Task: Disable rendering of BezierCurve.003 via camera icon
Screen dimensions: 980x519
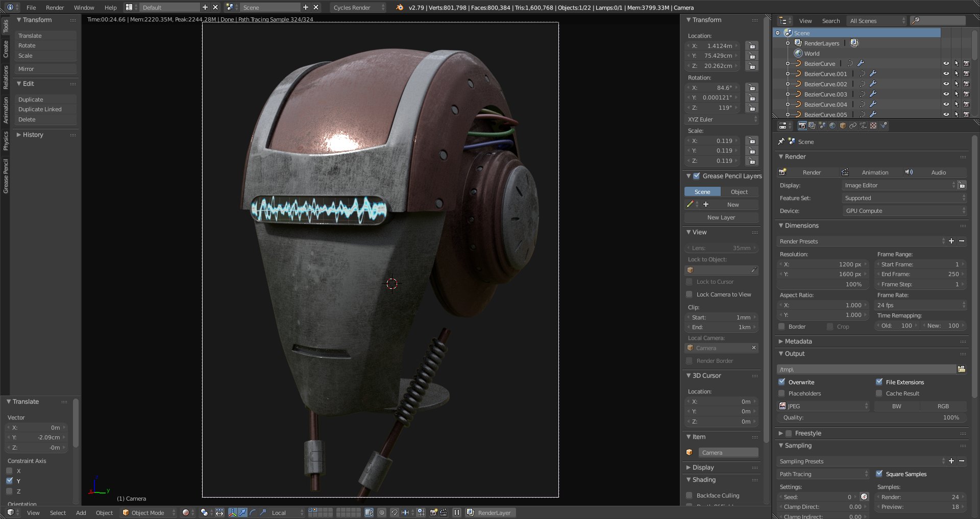Action: point(966,94)
